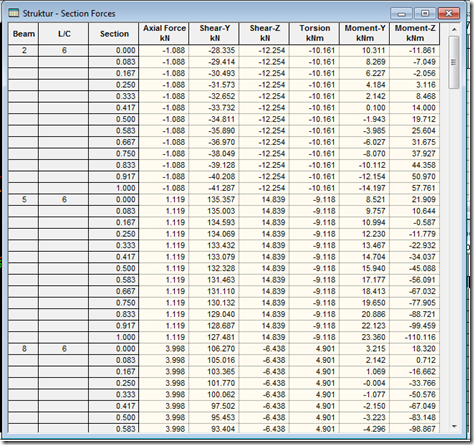
Task: Click the Section Forces window title icon
Action: (14, 13)
